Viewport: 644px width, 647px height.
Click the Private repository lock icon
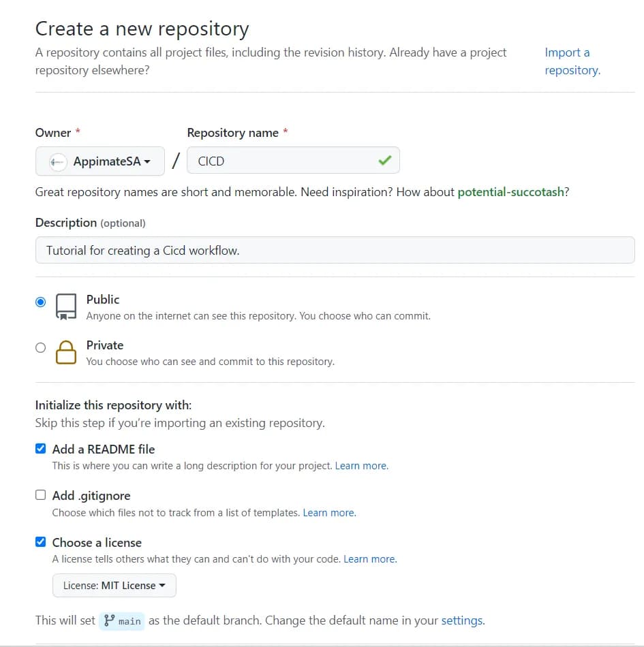(66, 352)
